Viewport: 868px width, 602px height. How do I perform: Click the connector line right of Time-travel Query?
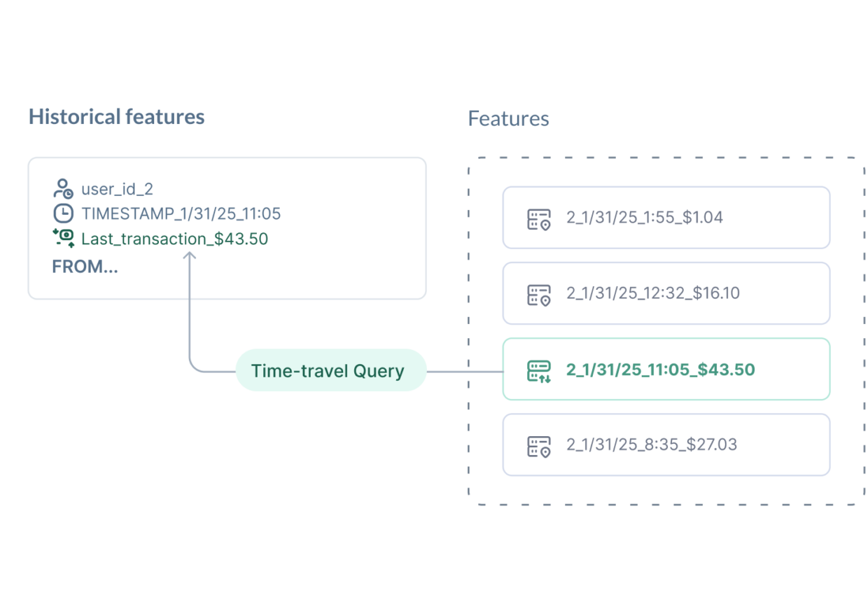point(464,371)
